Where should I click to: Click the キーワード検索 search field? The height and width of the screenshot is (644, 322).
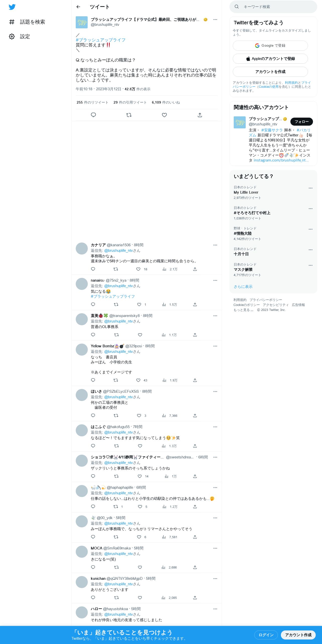(273, 7)
